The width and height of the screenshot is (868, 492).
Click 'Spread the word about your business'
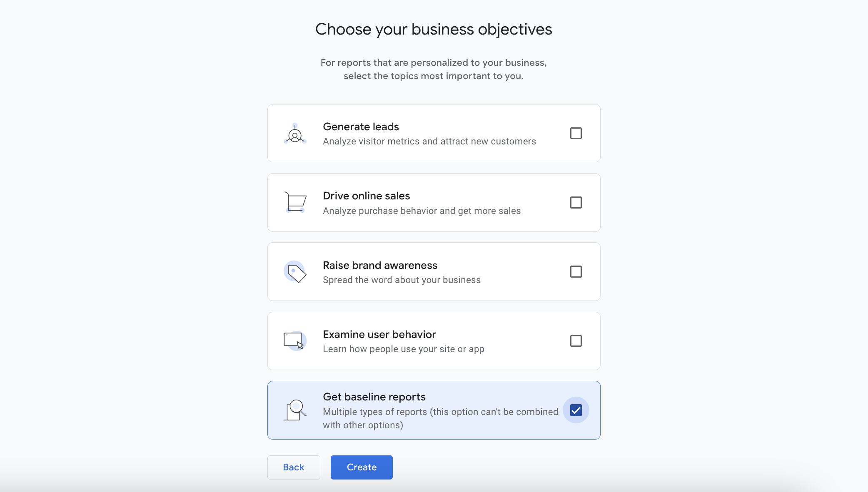click(x=402, y=280)
